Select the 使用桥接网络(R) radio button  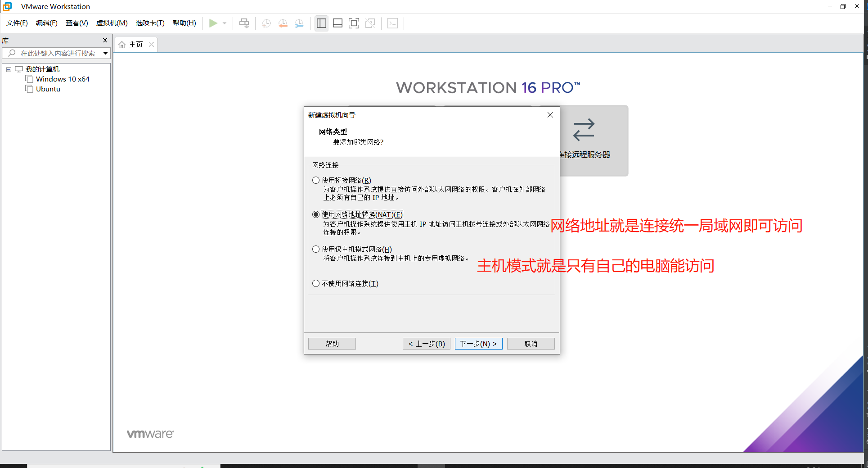coord(316,180)
